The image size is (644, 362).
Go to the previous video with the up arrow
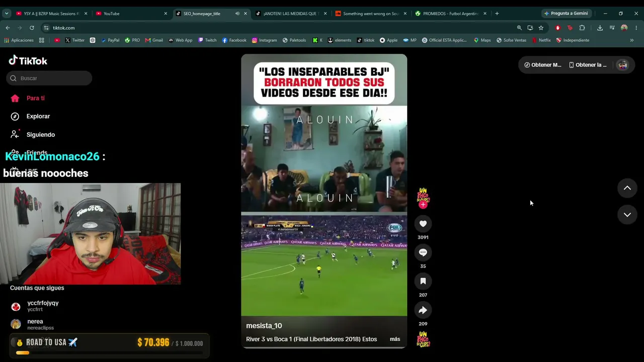[x=627, y=188]
